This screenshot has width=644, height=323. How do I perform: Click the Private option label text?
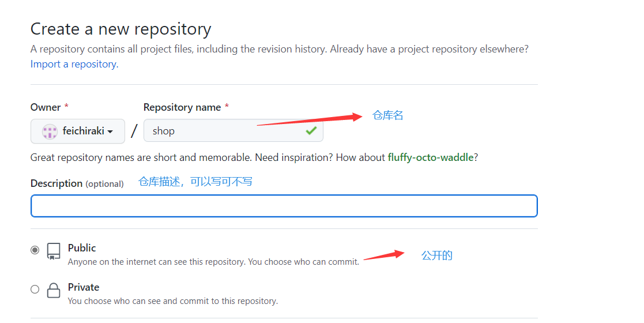click(x=84, y=287)
